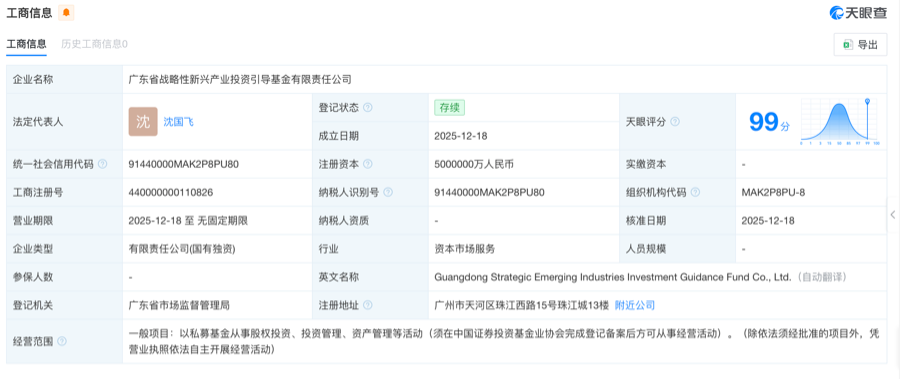Click the 实缴资本 label
Image resolution: width=900 pixels, height=379 pixels.
tap(646, 164)
